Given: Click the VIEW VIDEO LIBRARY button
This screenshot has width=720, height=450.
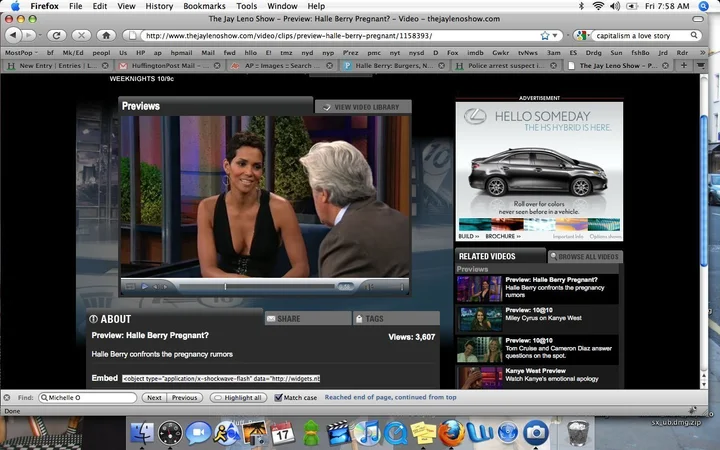Looking at the screenshot, I should (363, 107).
